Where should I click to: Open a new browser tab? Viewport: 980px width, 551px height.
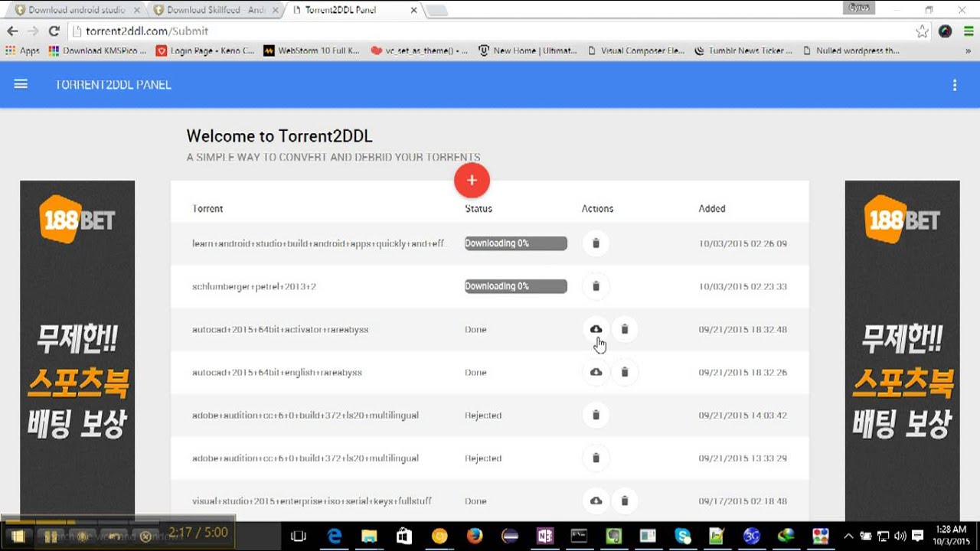(436, 11)
